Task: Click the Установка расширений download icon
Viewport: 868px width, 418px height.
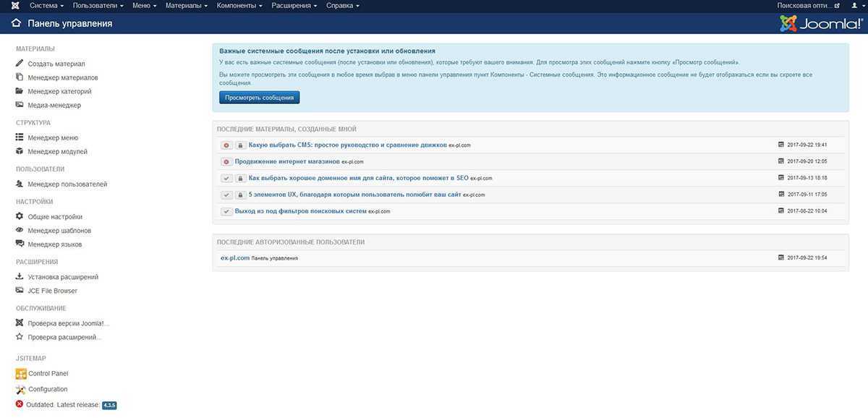Action: click(x=20, y=277)
